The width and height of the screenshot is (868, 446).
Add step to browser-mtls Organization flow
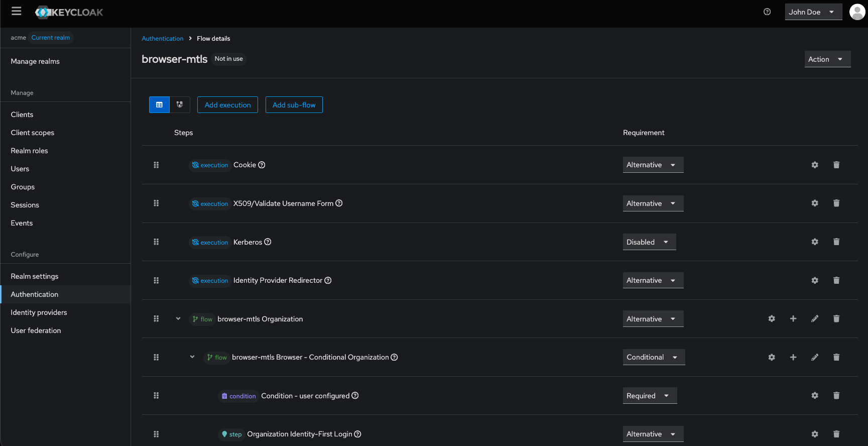click(793, 318)
